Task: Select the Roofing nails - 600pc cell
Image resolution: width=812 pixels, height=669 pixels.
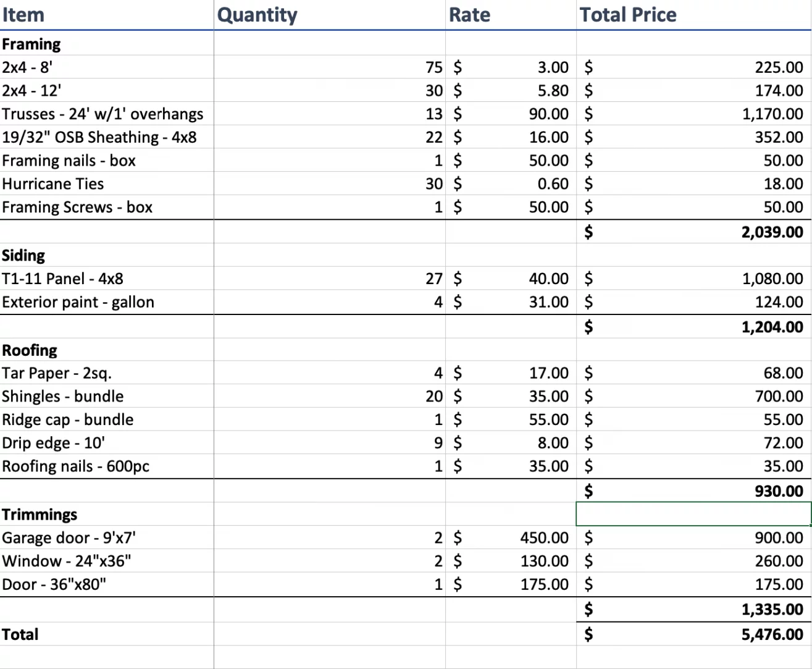Action: coord(107,466)
